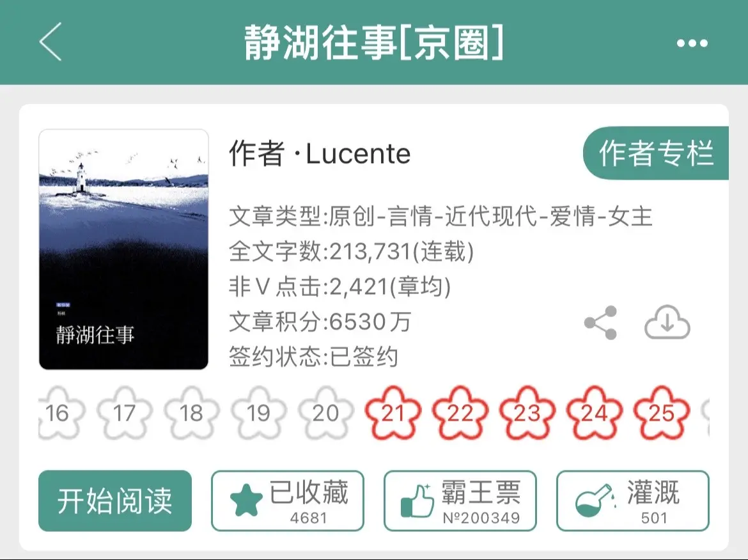The width and height of the screenshot is (748, 560).
Task: Tap the back arrow icon
Action: [x=51, y=42]
